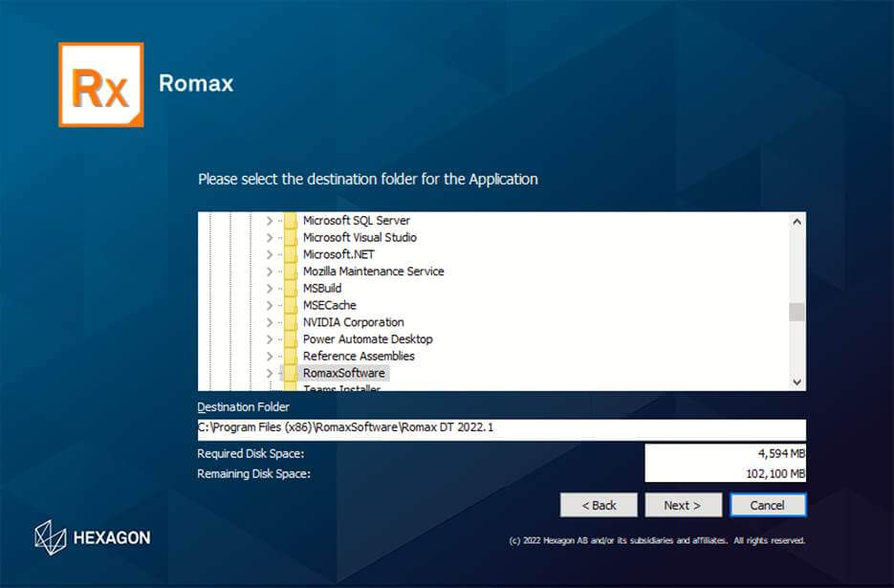The height and width of the screenshot is (588, 894).
Task: Expand the RomaxSoftware tree node
Action: pyautogui.click(x=269, y=373)
